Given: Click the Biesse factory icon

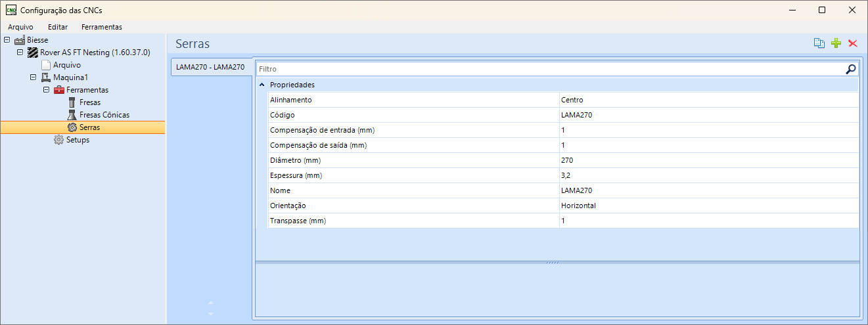Looking at the screenshot, I should [x=20, y=40].
